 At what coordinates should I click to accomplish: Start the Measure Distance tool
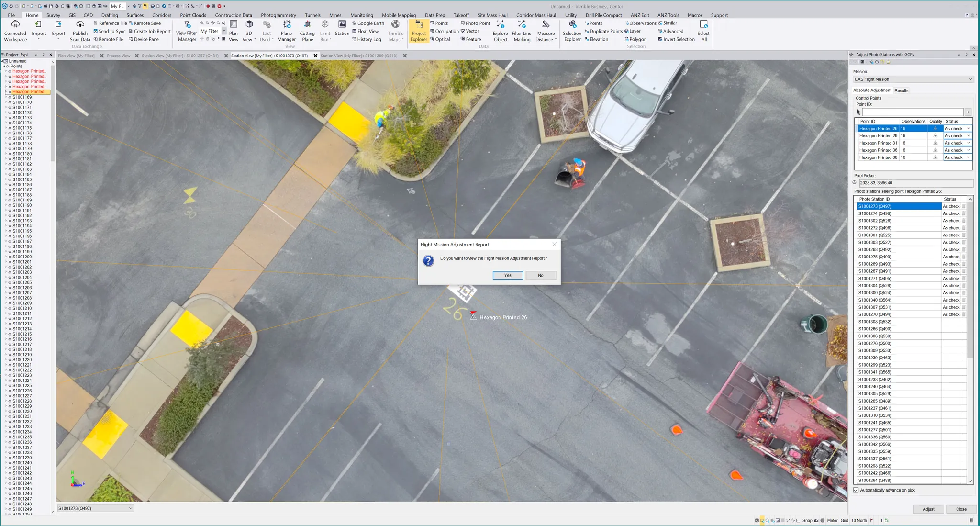click(546, 31)
